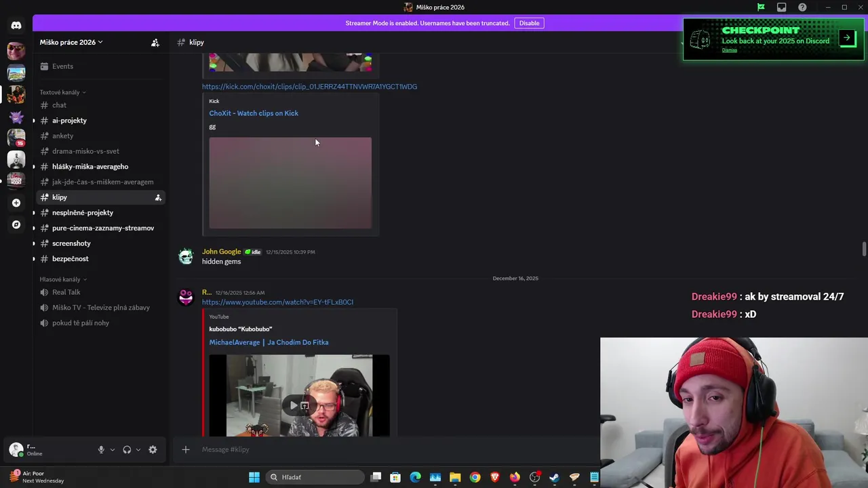Collapse the Hlasové kanály category
The height and width of the screenshot is (488, 868).
63,279
